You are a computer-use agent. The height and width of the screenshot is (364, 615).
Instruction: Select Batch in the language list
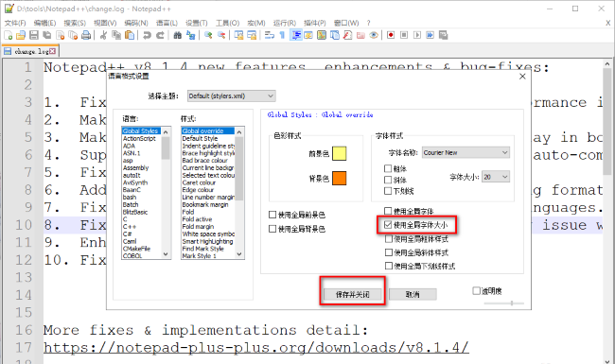131,204
